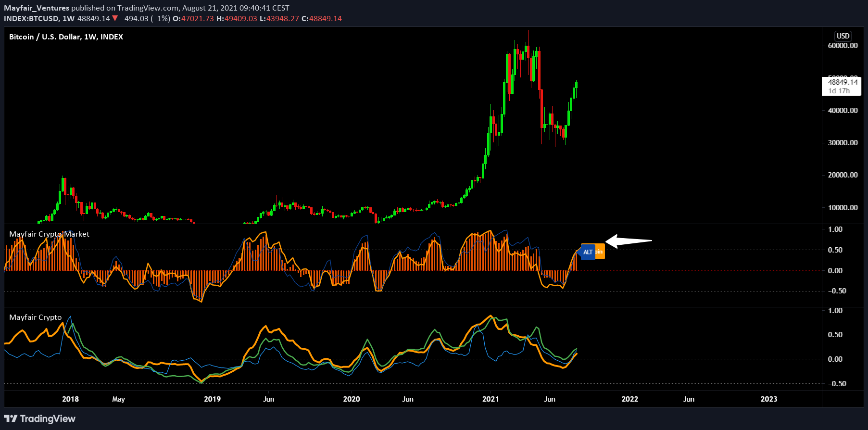Click the 2018 time axis label
868x430 pixels.
click(x=71, y=399)
